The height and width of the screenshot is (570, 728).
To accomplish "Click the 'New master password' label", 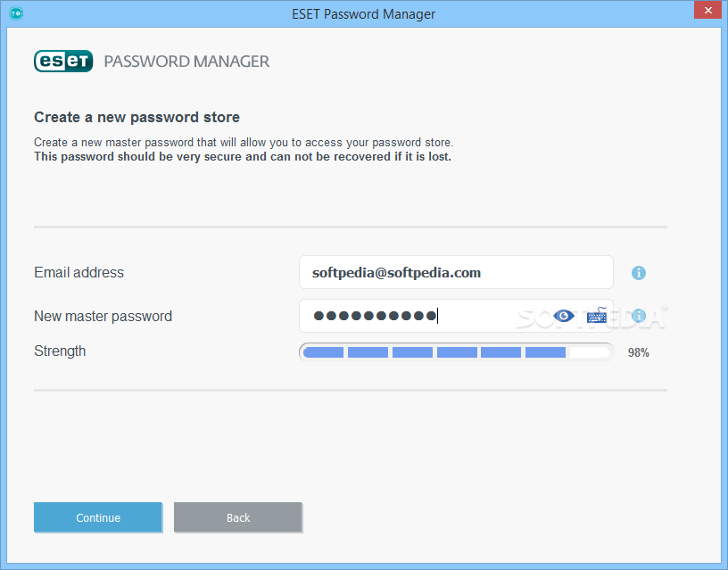I will [103, 316].
